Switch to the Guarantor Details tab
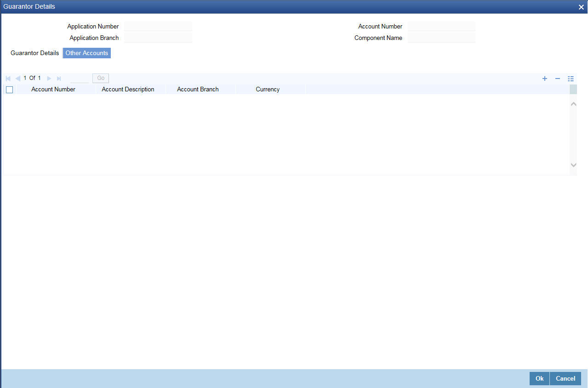588x388 pixels. [x=35, y=53]
